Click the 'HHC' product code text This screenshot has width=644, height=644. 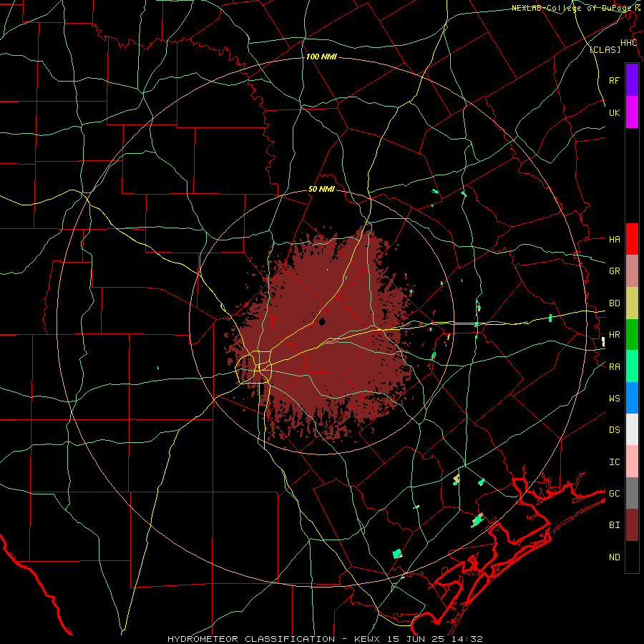628,43
